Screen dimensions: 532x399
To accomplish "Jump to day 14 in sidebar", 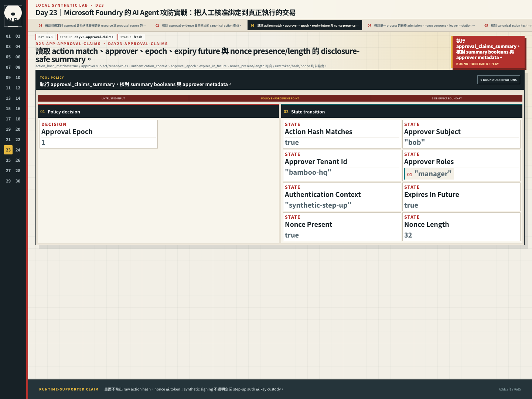I will (18, 98).
